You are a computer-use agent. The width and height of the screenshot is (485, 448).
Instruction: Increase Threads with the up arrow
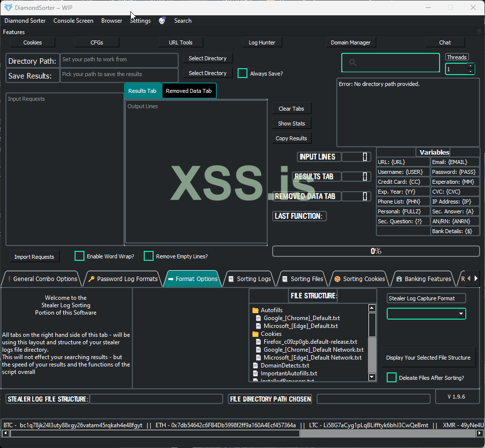[x=470, y=66]
